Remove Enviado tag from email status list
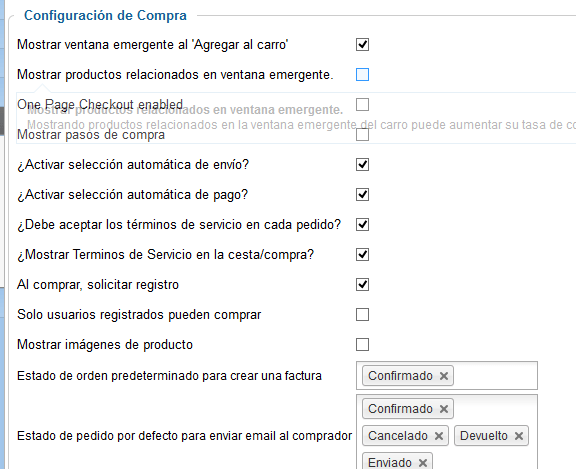The height and width of the screenshot is (469, 576). (423, 463)
